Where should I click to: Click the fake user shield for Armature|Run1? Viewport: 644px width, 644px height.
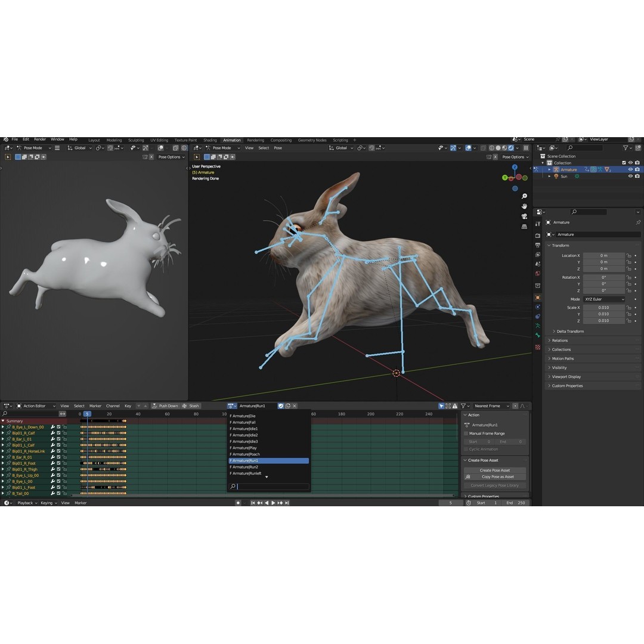[280, 406]
